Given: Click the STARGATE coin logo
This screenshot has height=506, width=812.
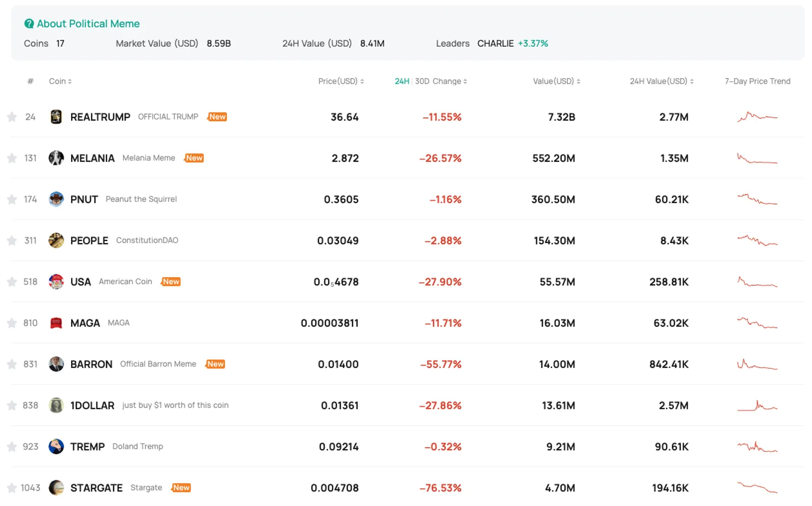Looking at the screenshot, I should 56,488.
